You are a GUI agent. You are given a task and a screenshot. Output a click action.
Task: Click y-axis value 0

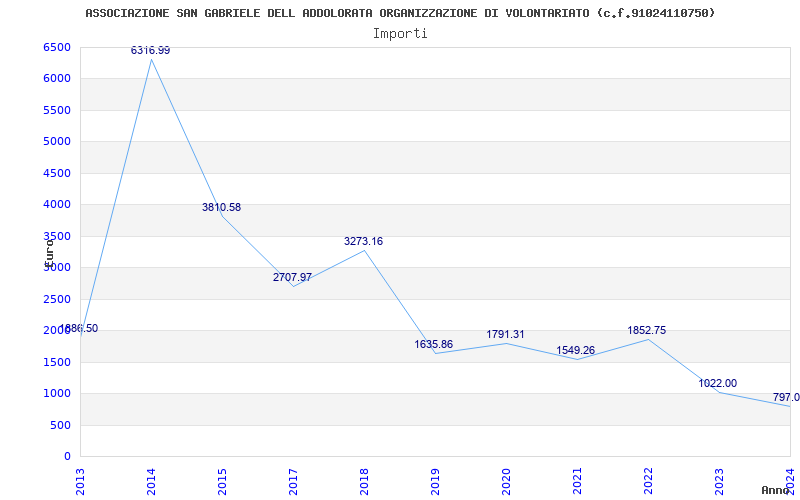[67, 456]
